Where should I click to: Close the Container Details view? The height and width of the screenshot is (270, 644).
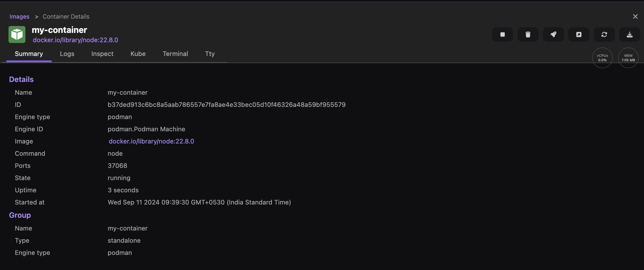pos(635,16)
